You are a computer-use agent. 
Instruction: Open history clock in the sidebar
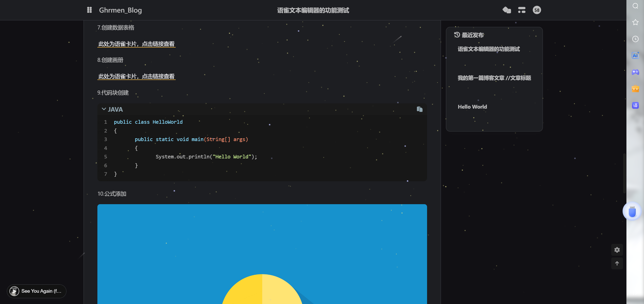[635, 39]
